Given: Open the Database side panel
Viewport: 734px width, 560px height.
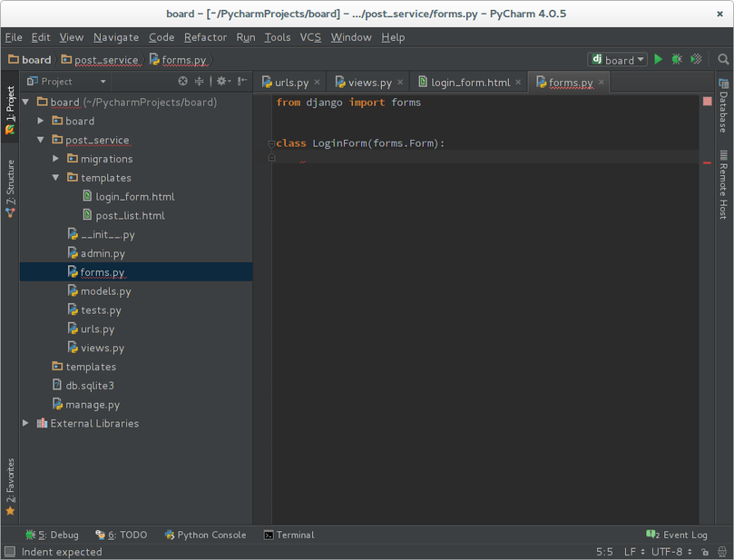Looking at the screenshot, I should [x=724, y=105].
